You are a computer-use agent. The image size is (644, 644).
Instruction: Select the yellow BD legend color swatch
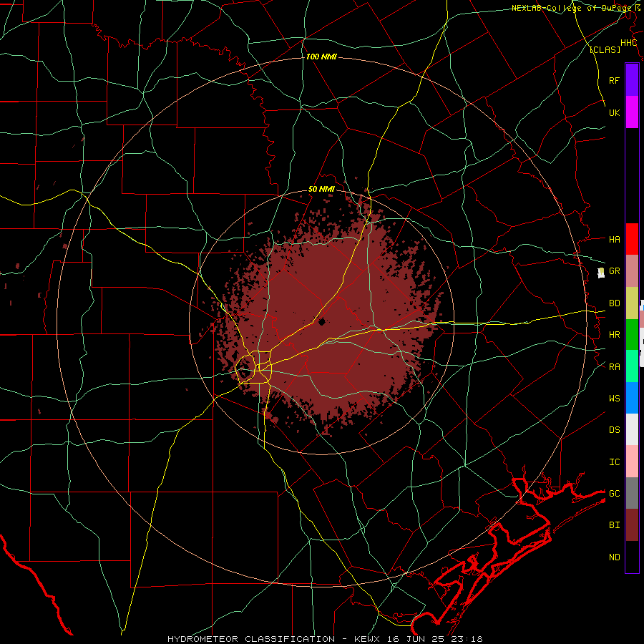[632, 303]
